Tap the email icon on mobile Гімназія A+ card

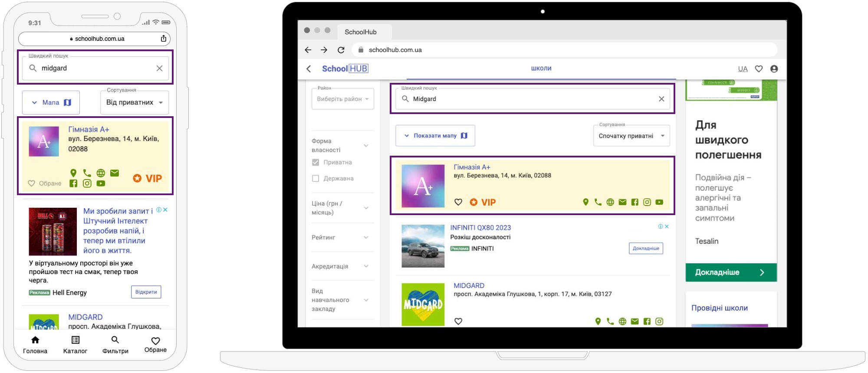pos(115,173)
